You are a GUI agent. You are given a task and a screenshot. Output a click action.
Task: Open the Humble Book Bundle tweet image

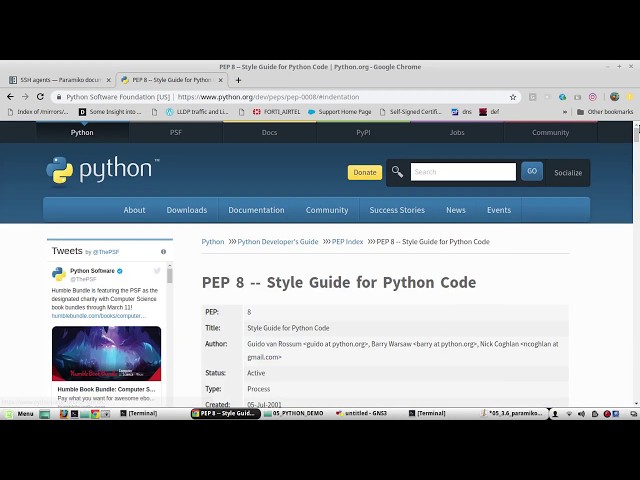pos(106,353)
